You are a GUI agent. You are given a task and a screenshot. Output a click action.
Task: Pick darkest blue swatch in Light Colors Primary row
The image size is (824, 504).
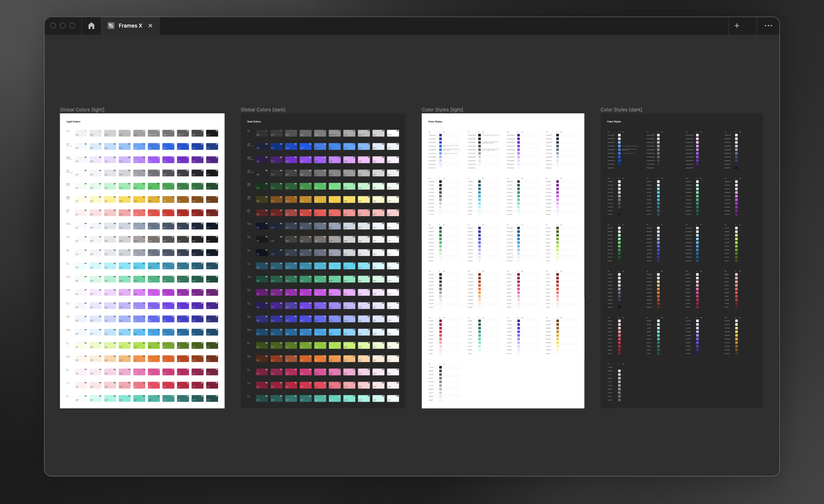pyautogui.click(x=212, y=146)
